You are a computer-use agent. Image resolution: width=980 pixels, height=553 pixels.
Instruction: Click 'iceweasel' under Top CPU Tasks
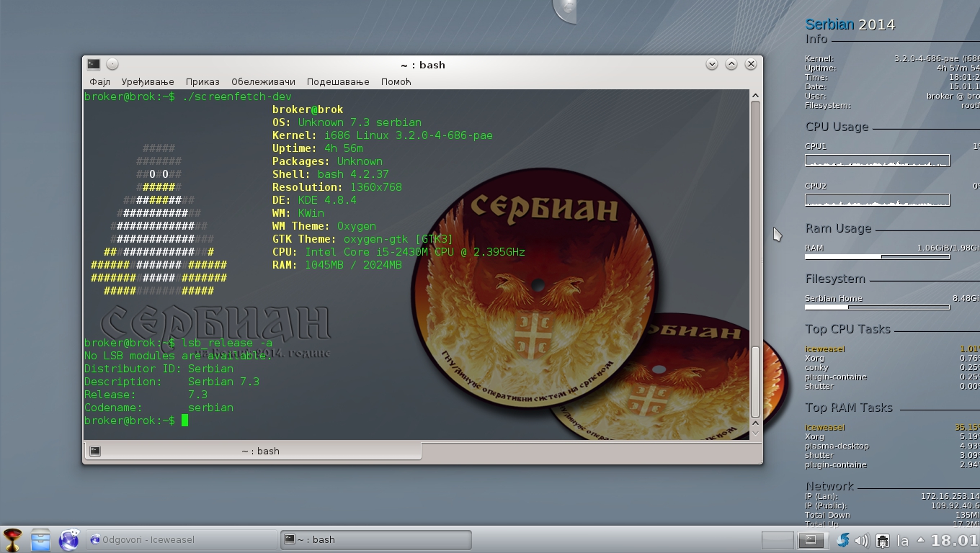point(825,349)
